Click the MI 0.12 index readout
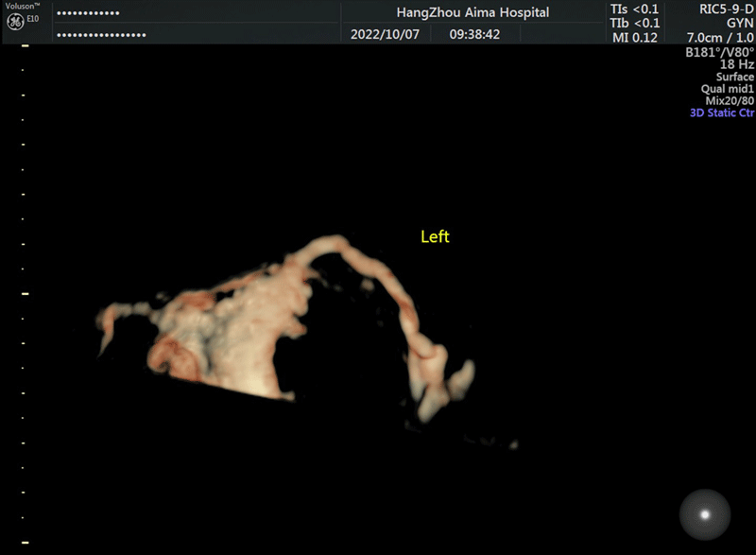Viewport: 756px width, 555px height. 634,37
